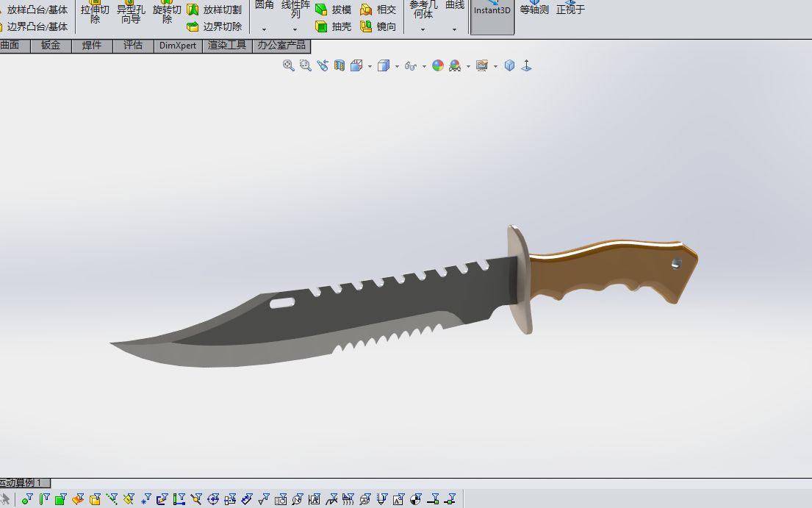This screenshot has height=508, width=812.
Task: Select the Boundary Boss/Base tool (边界凸台/基体)
Action: tap(34, 26)
